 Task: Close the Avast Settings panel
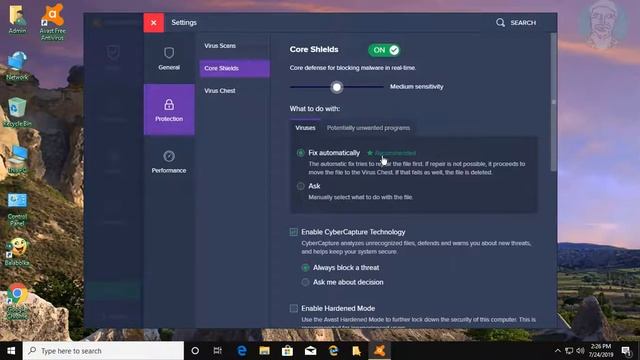pos(153,22)
